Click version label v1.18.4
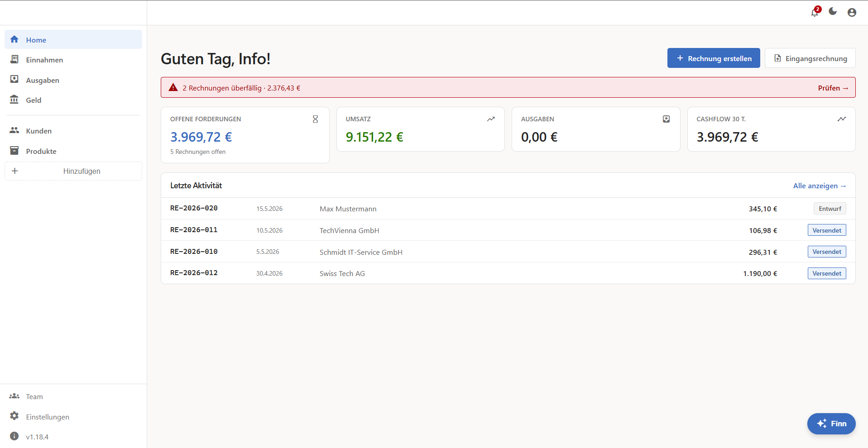Screen dimensions: 868x448 point(37,437)
